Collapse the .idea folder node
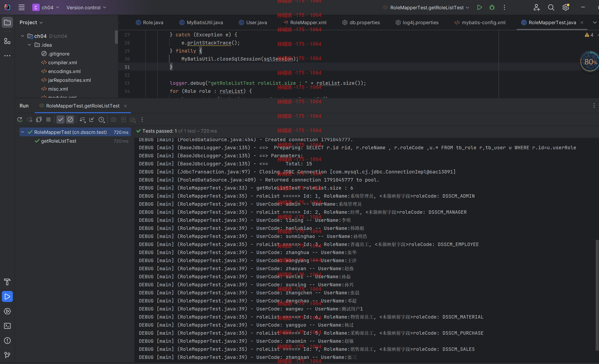 tap(29, 45)
